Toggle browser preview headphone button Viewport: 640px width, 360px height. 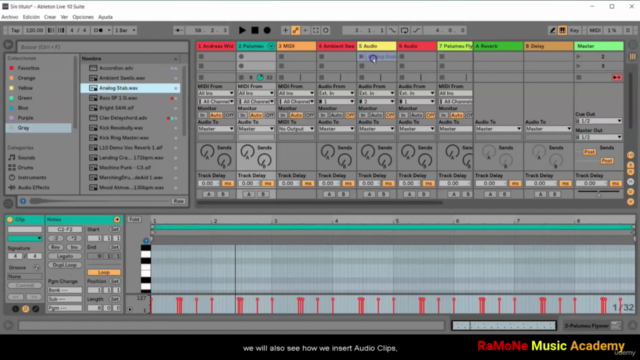[x=23, y=201]
